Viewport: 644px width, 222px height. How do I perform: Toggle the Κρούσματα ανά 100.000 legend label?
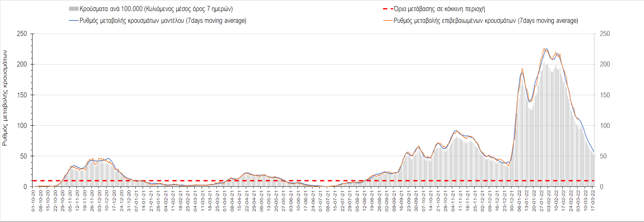[156, 9]
